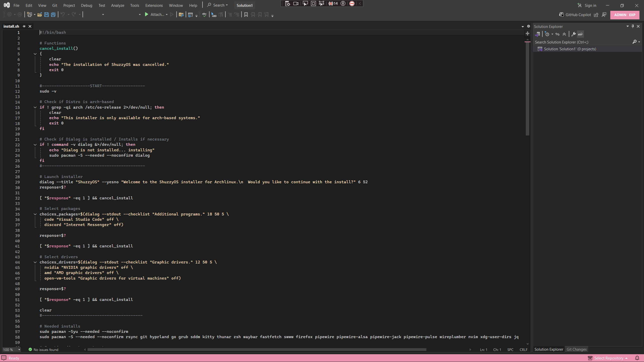The image size is (644, 362).
Task: Close the install.sh tab
Action: pos(30,26)
